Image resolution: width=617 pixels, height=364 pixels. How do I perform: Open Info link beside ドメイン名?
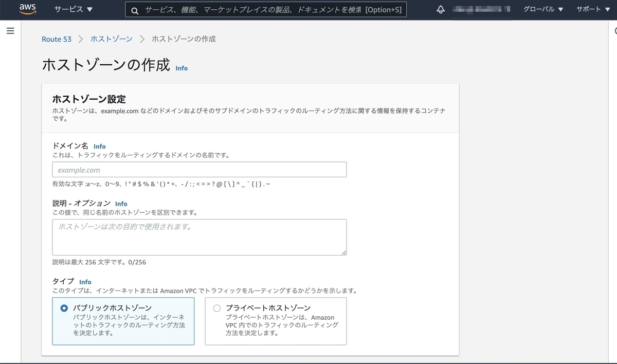click(x=99, y=147)
